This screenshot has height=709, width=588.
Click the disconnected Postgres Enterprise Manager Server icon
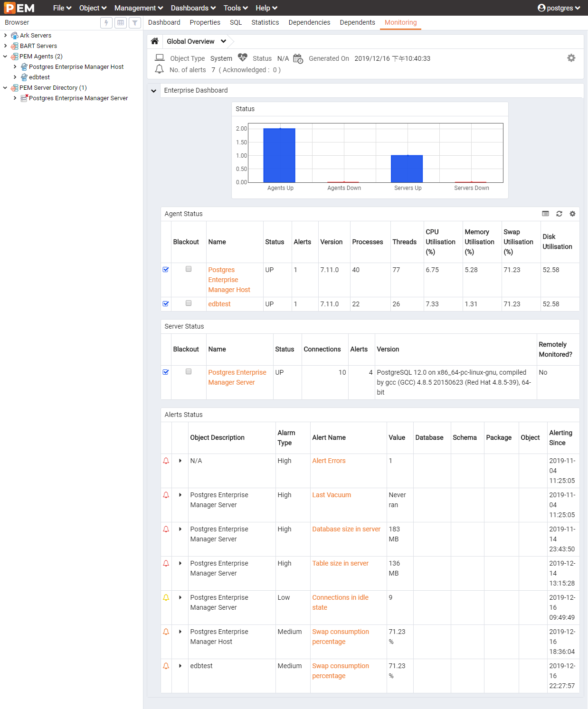tap(24, 98)
